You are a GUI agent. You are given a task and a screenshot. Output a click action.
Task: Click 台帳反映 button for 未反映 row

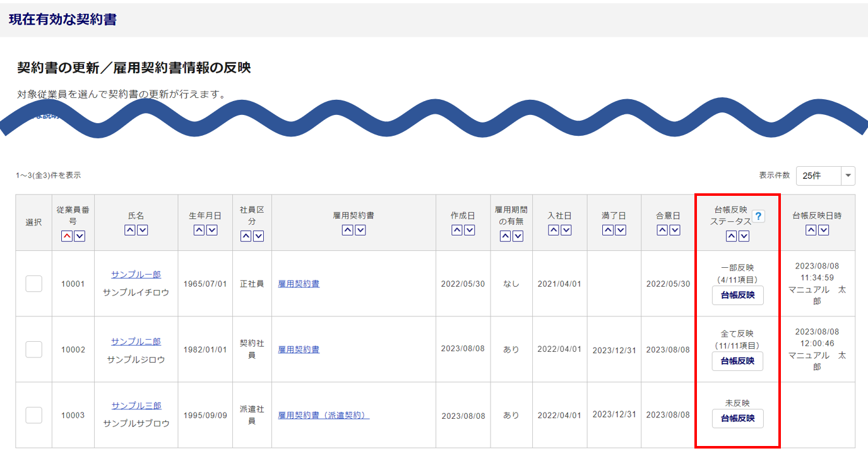click(737, 418)
